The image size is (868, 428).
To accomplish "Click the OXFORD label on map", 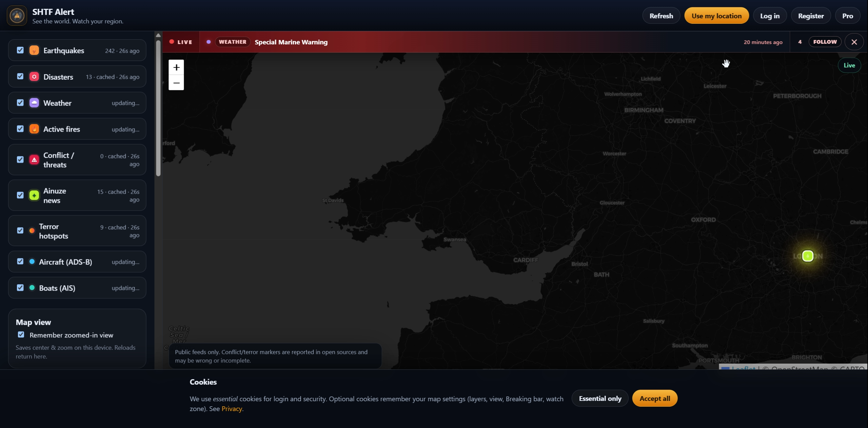I will (703, 220).
